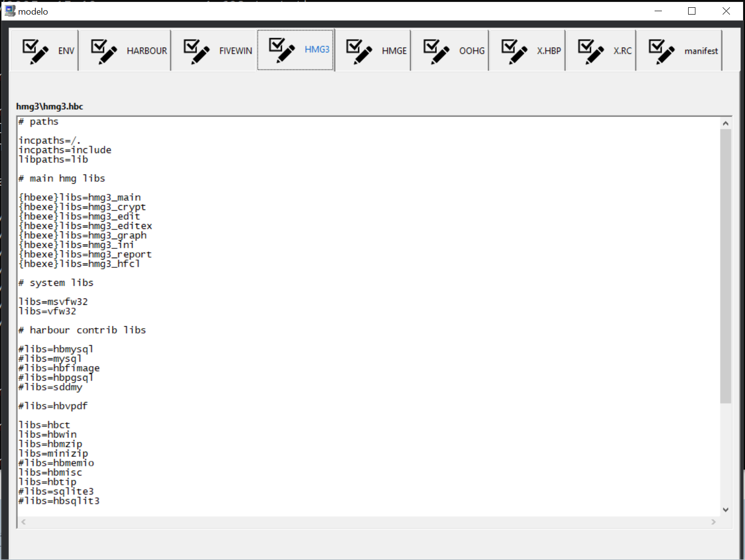Select the manifest tab
The height and width of the screenshot is (560, 745).
coord(679,51)
